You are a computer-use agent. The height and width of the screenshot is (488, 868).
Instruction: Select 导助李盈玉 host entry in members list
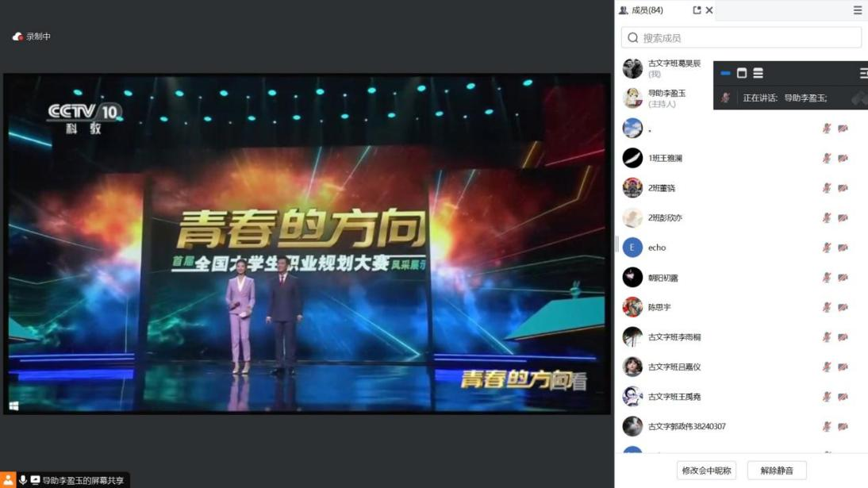[x=664, y=98]
